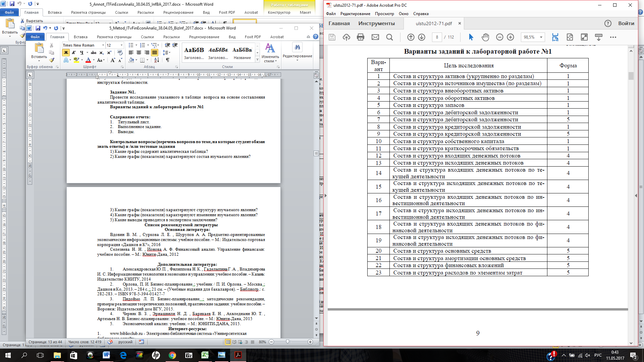This screenshot has width=644, height=362.
Task: Open the Разметка страницы tab in front Word
Action: point(114,37)
